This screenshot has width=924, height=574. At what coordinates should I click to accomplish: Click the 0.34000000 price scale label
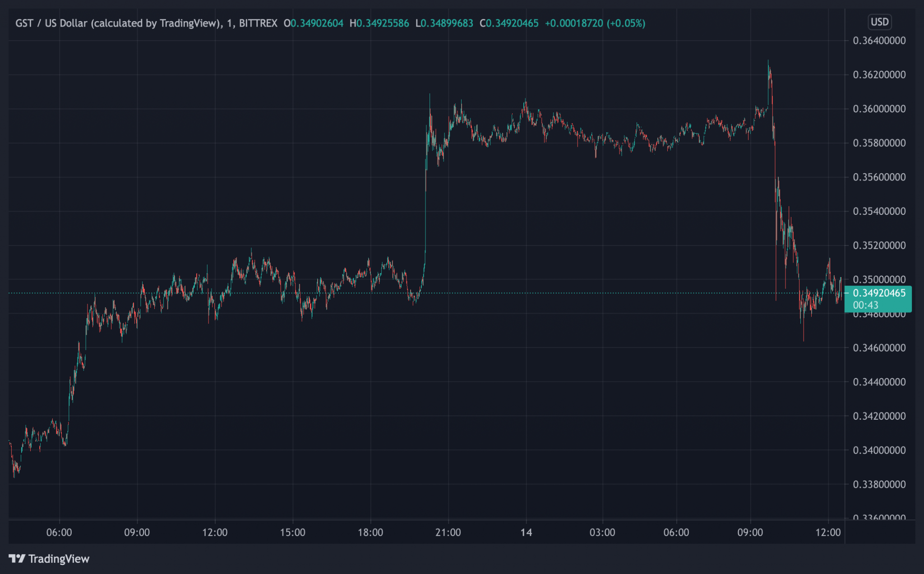pyautogui.click(x=879, y=450)
